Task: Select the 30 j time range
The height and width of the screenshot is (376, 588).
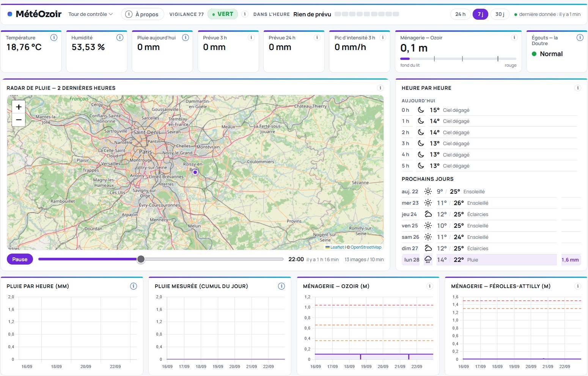Action: pyautogui.click(x=500, y=14)
